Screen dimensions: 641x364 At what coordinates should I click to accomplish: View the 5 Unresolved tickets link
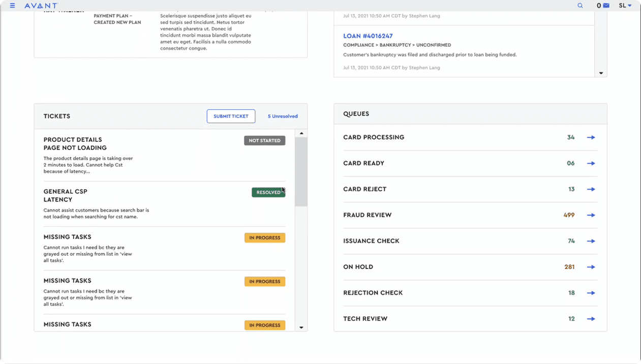tap(282, 116)
